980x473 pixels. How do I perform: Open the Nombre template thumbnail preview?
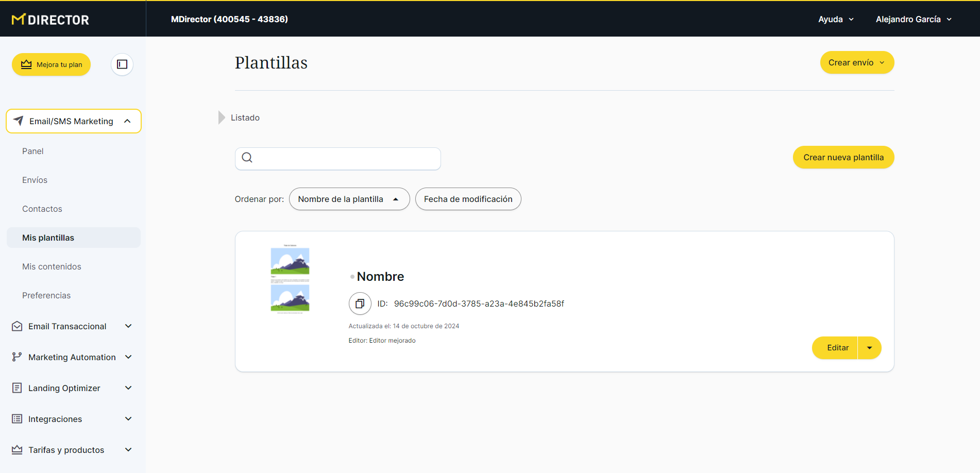290,279
